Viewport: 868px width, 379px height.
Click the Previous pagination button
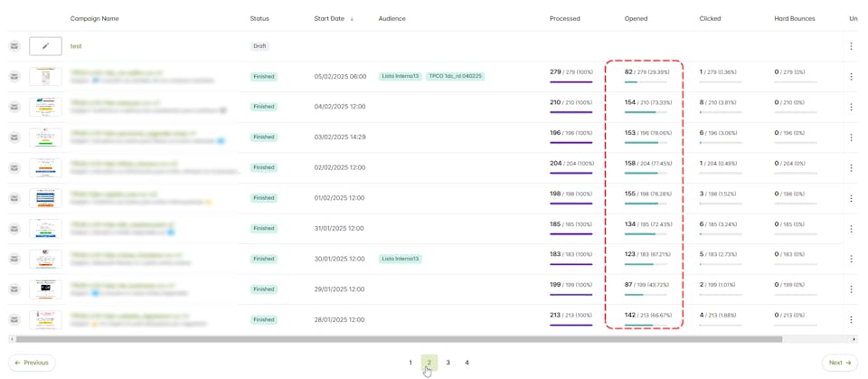pyautogui.click(x=32, y=363)
